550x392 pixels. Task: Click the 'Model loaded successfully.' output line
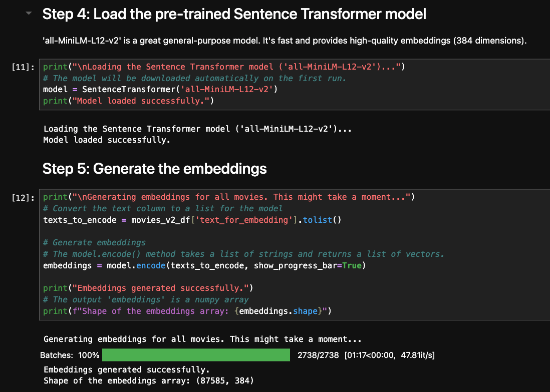(x=107, y=140)
